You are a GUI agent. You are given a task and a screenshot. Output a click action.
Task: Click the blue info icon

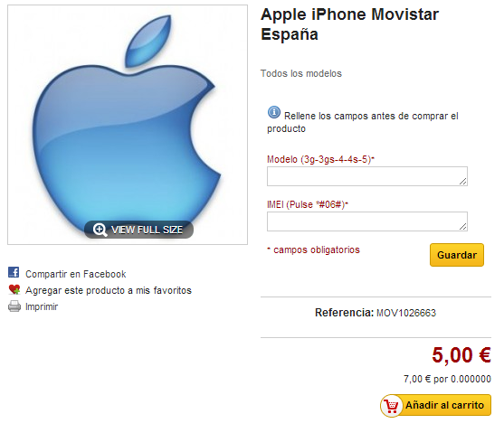pyautogui.click(x=274, y=112)
